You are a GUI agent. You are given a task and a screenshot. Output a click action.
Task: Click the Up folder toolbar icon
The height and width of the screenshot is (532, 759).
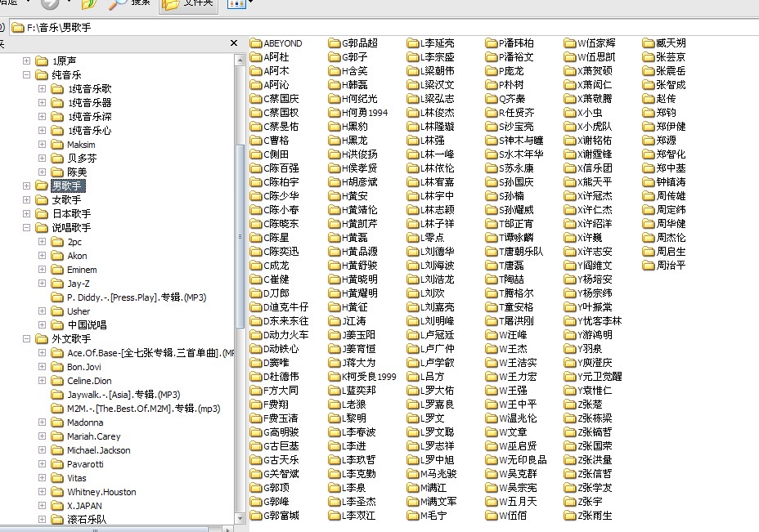tap(89, 3)
